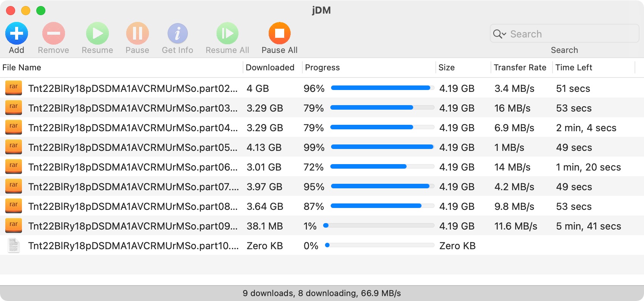Click the 1% progress bar of part09
This screenshot has width=644, height=301.
click(x=379, y=225)
